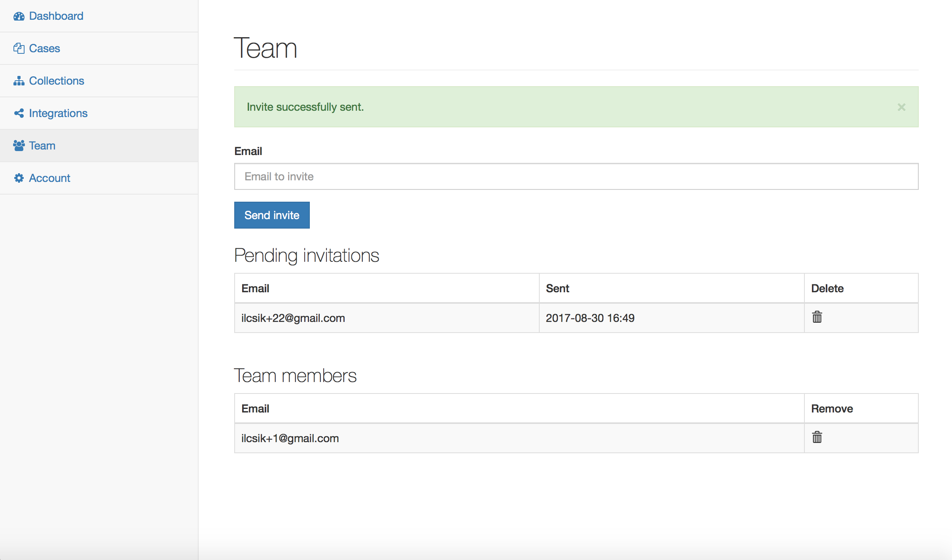Go to the Cases section
This screenshot has width=952, height=560.
[x=44, y=48]
